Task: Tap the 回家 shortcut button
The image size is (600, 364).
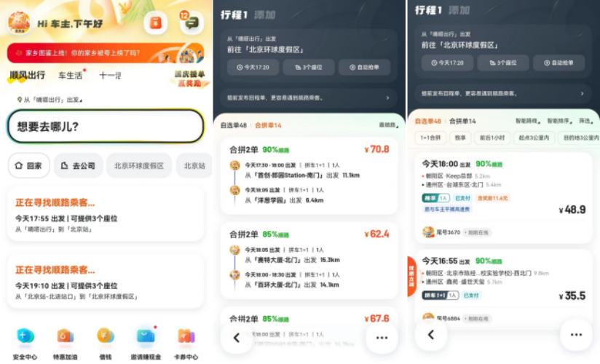Action: pos(29,166)
